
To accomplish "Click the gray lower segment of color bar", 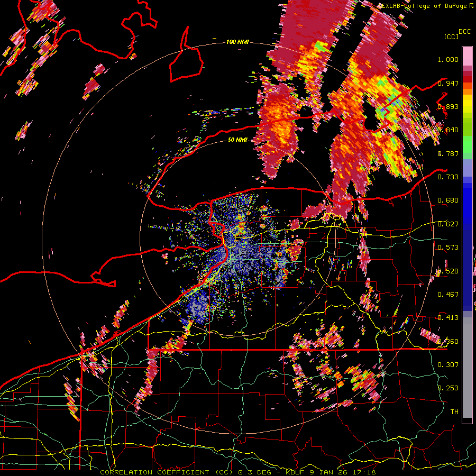I will [467, 368].
